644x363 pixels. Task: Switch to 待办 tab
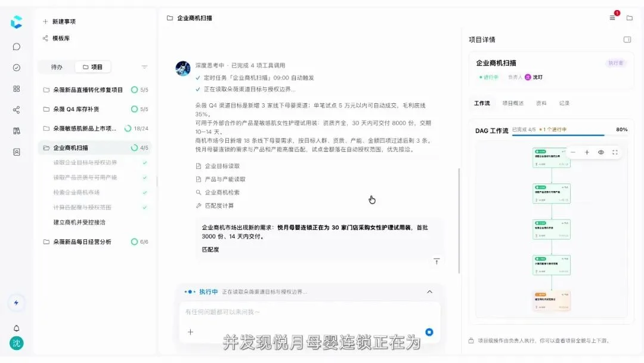coord(57,67)
